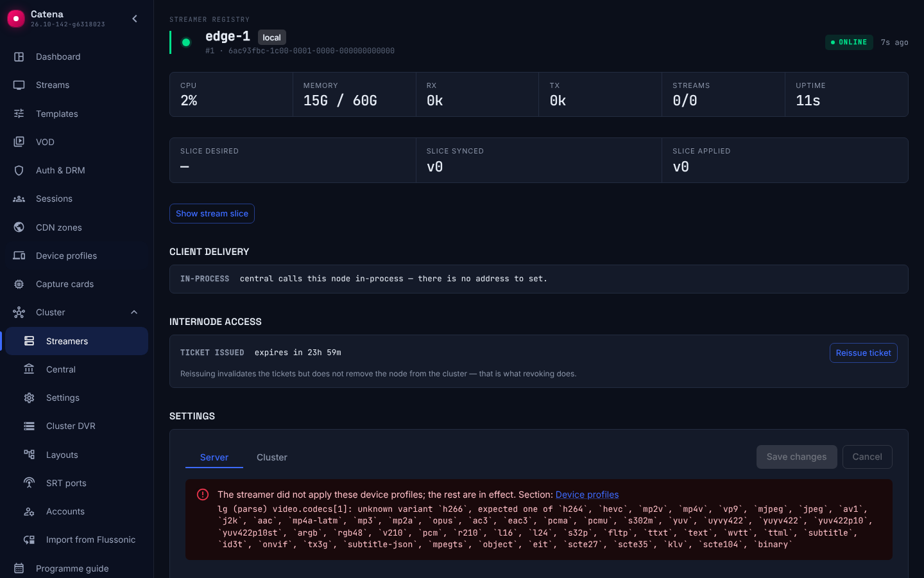The height and width of the screenshot is (578, 924).
Task: Click the Layouts icon in sidebar
Action: tap(30, 455)
